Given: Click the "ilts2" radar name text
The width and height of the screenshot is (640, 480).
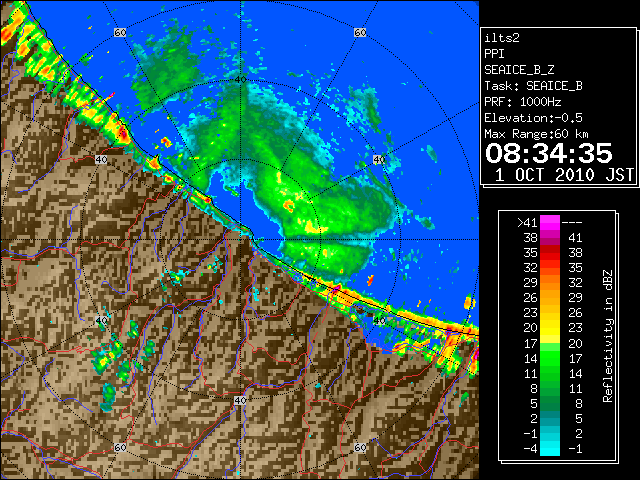Looking at the screenshot, I should point(502,38).
